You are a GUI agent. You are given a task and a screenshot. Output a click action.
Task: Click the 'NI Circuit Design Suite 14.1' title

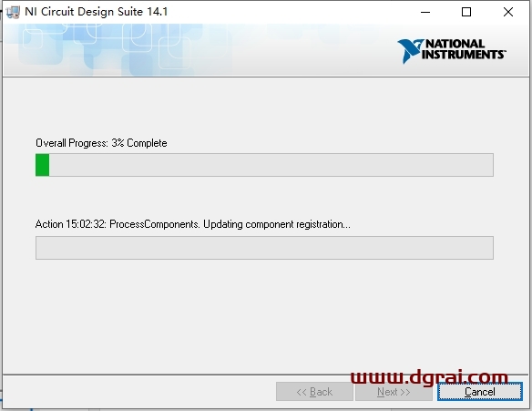tap(97, 12)
